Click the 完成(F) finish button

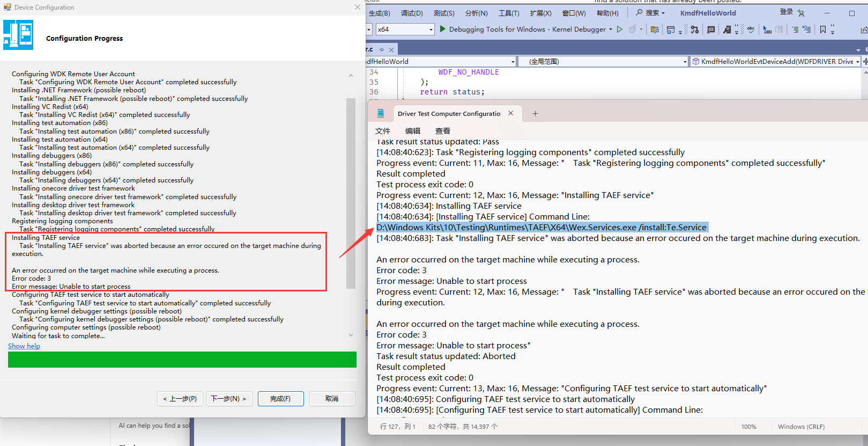click(x=280, y=399)
